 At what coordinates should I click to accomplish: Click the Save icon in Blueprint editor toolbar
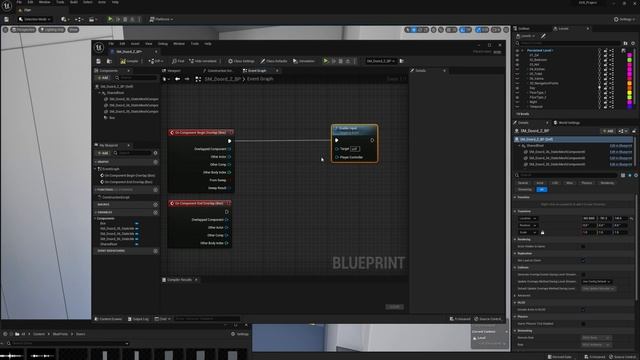(98, 61)
